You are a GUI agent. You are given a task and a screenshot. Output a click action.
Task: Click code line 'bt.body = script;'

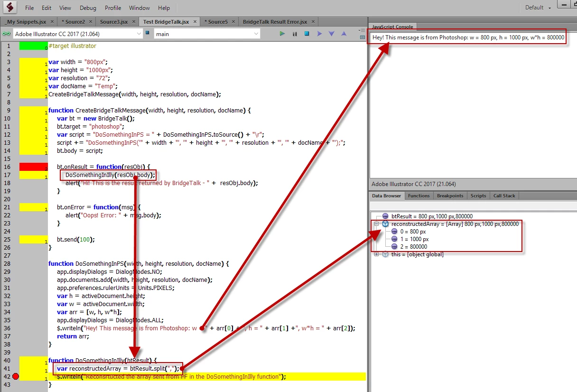80,150
